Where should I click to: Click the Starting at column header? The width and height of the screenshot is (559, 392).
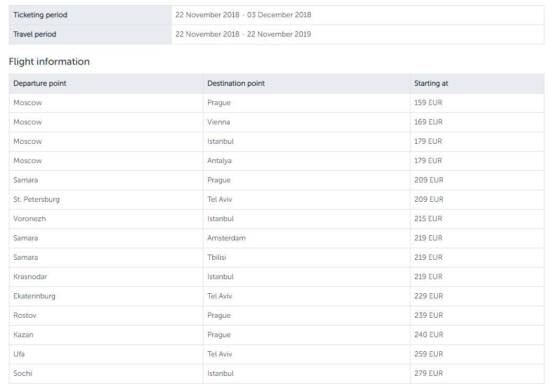[x=431, y=84]
